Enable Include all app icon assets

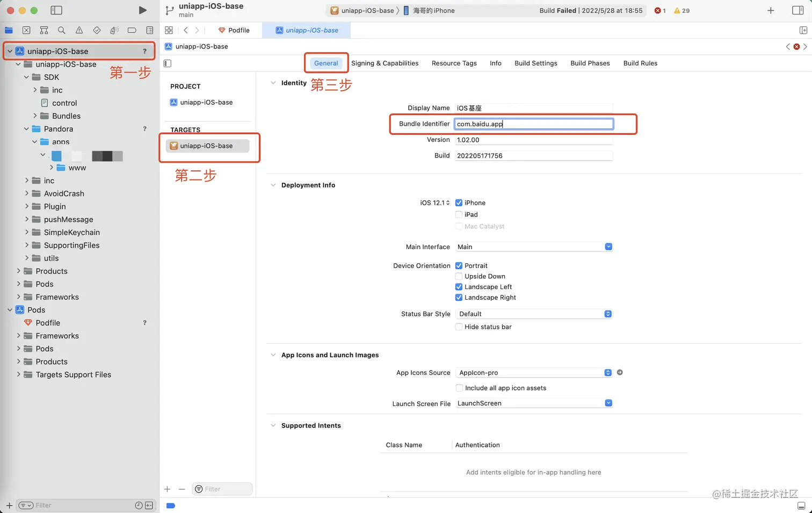click(x=459, y=388)
